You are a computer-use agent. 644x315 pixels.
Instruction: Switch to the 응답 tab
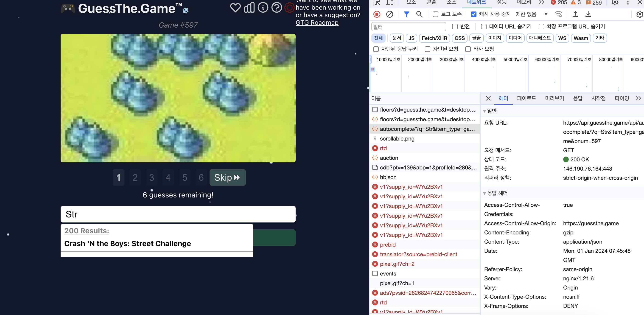point(577,98)
